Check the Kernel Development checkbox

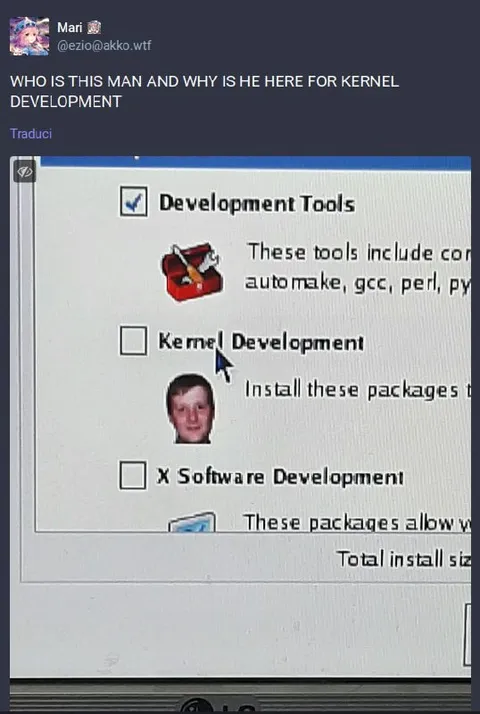tap(133, 340)
